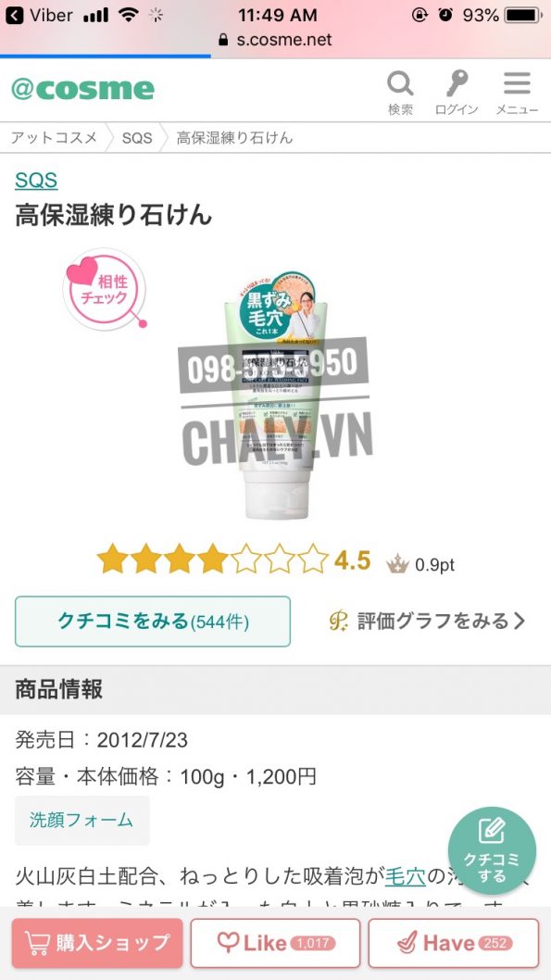Tap the pink 相性チェック heart badge
This screenshot has height=980, width=551.
105,290
